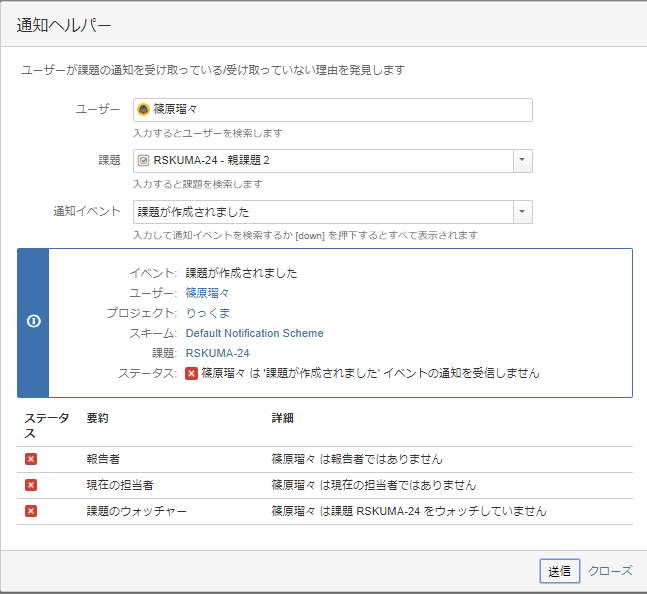Click the blue info icon in the result panel

coord(34,321)
